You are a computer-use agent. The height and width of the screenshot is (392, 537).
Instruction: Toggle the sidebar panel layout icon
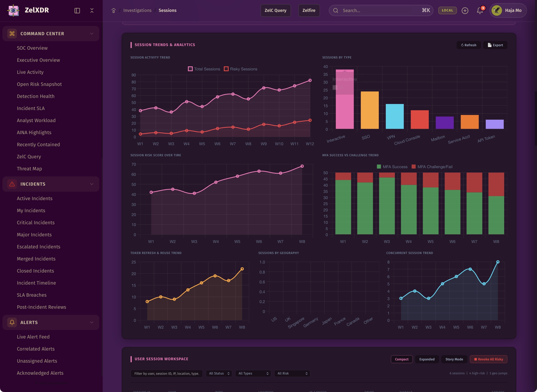(x=77, y=10)
